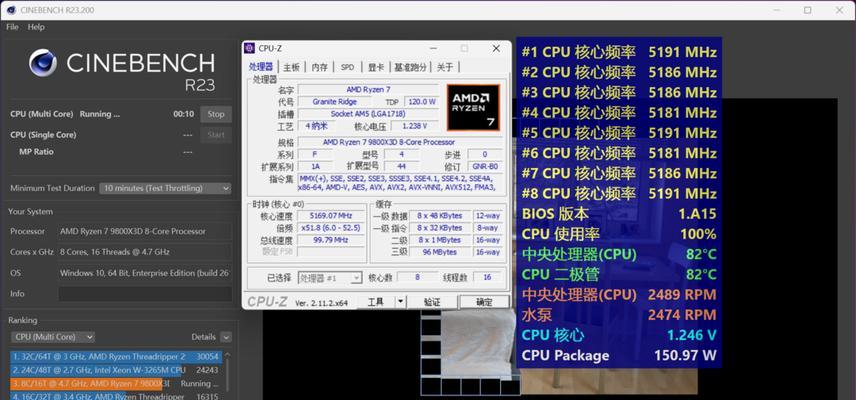Open the CPU (Multi Core) ranking dropdown
856x400 pixels.
pos(52,337)
